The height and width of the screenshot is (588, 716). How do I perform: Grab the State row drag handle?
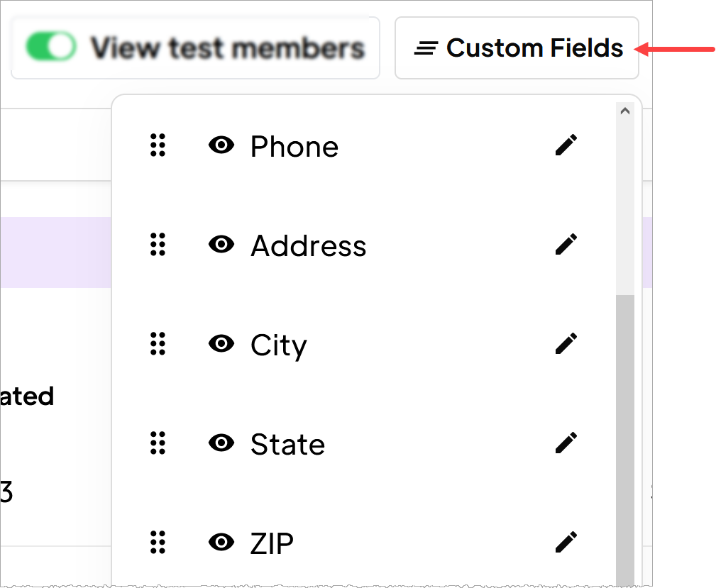[x=158, y=443]
